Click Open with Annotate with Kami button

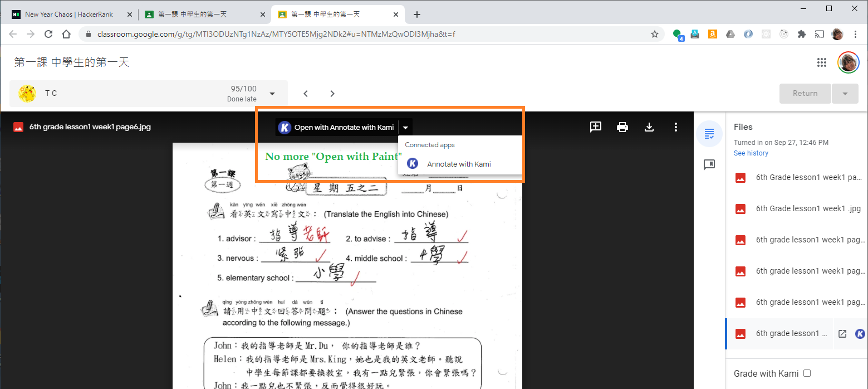pyautogui.click(x=337, y=127)
